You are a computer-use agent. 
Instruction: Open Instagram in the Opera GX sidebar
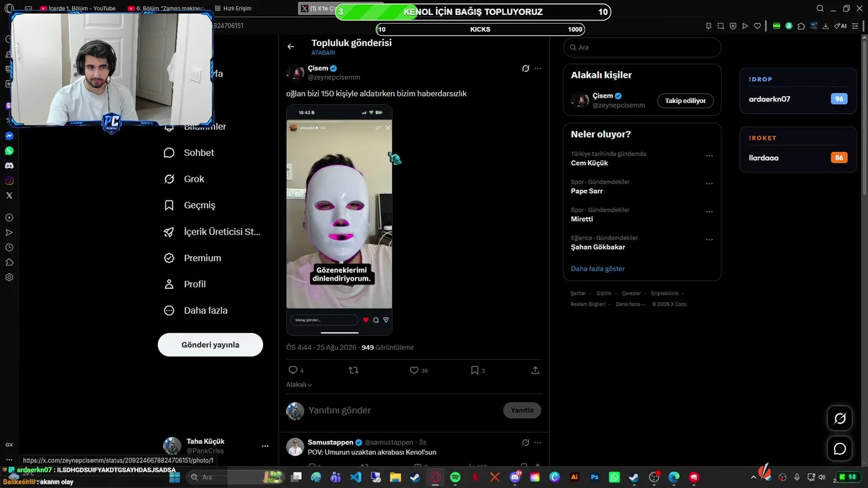(9, 180)
